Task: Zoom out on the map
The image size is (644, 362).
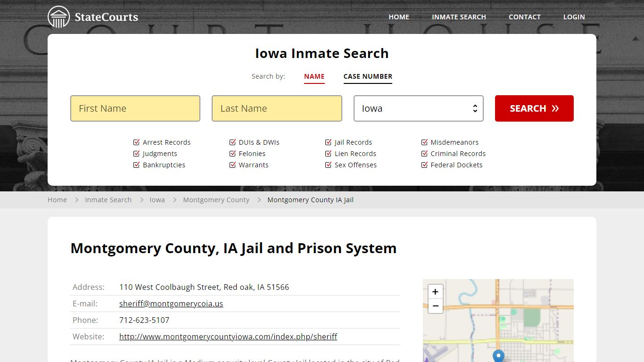Action: point(435,306)
